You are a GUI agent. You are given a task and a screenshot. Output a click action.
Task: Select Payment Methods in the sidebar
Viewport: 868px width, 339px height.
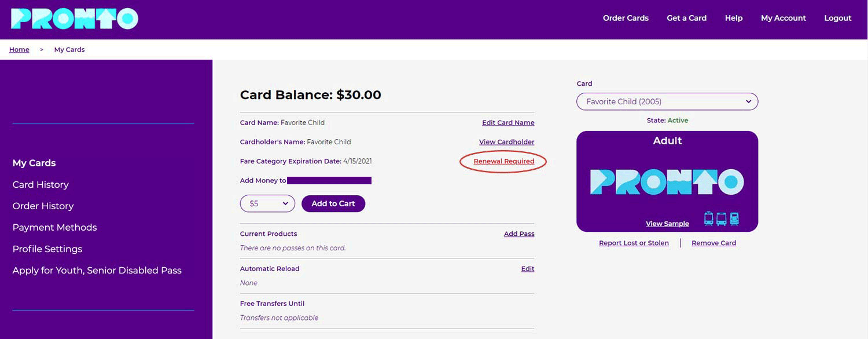(54, 228)
